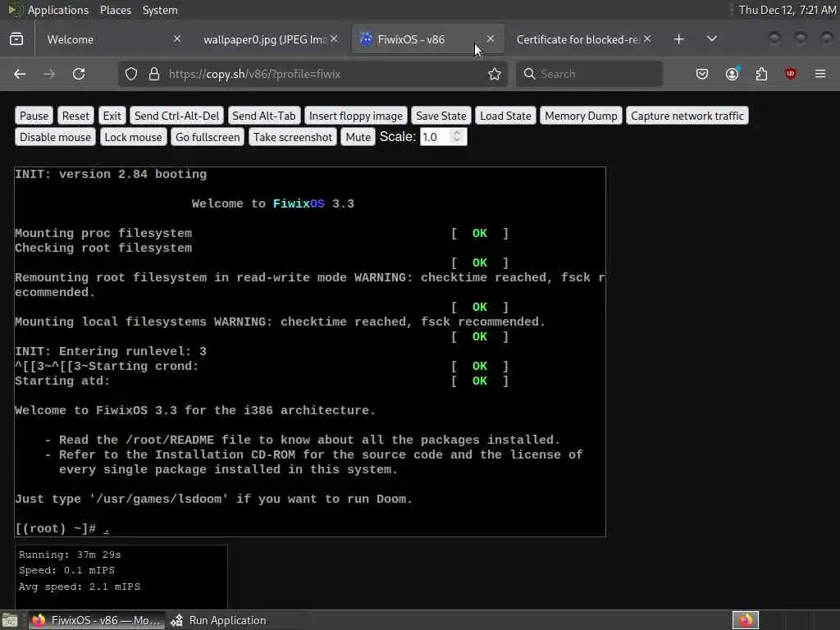Click the 'Speed: 0.1 mIPS' text
Viewport: 840px width, 630px height.
coord(66,571)
